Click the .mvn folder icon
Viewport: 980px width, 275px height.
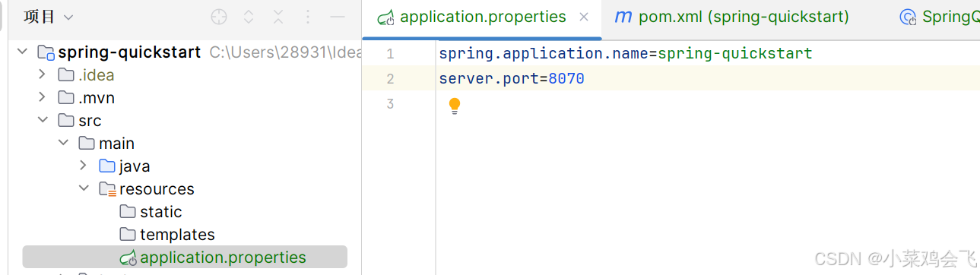click(x=65, y=98)
